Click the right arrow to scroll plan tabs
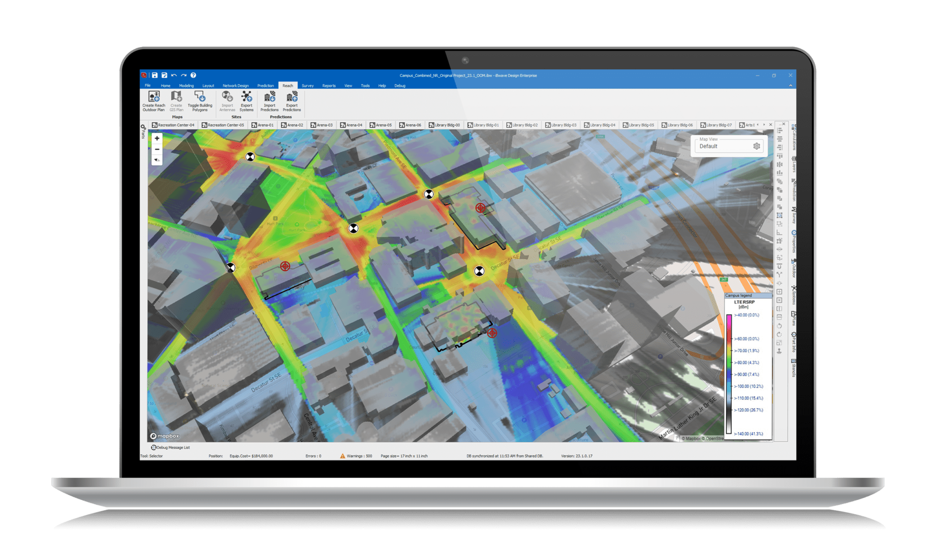 click(763, 124)
